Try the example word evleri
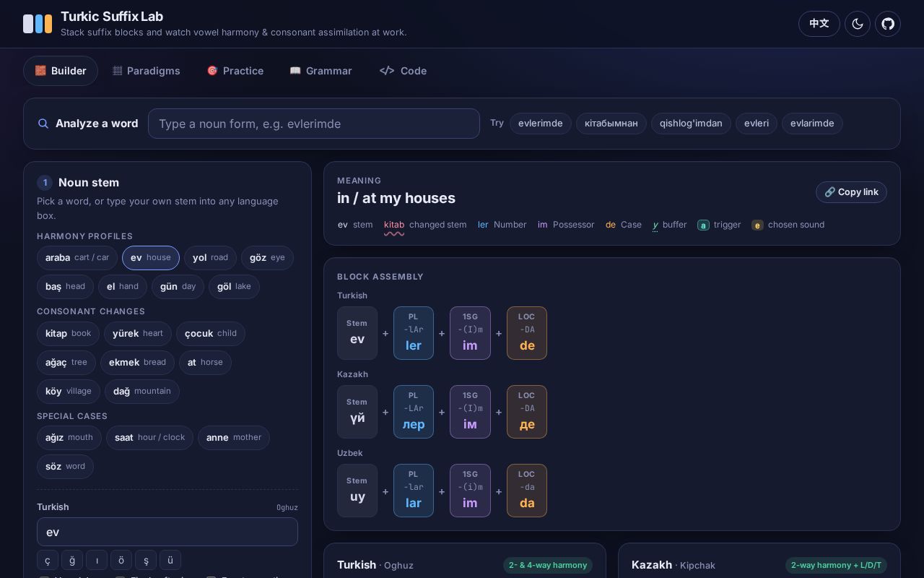The image size is (924, 578). pos(757,124)
